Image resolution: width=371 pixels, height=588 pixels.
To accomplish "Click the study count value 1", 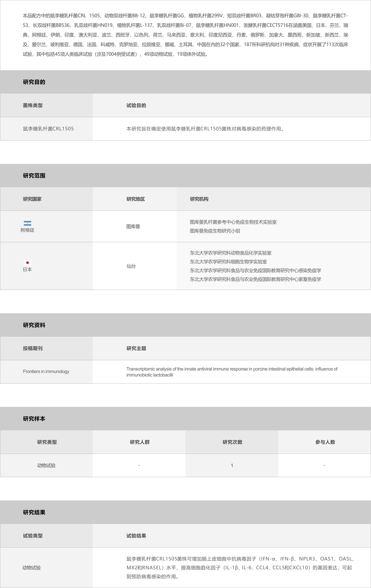I will (x=232, y=465).
